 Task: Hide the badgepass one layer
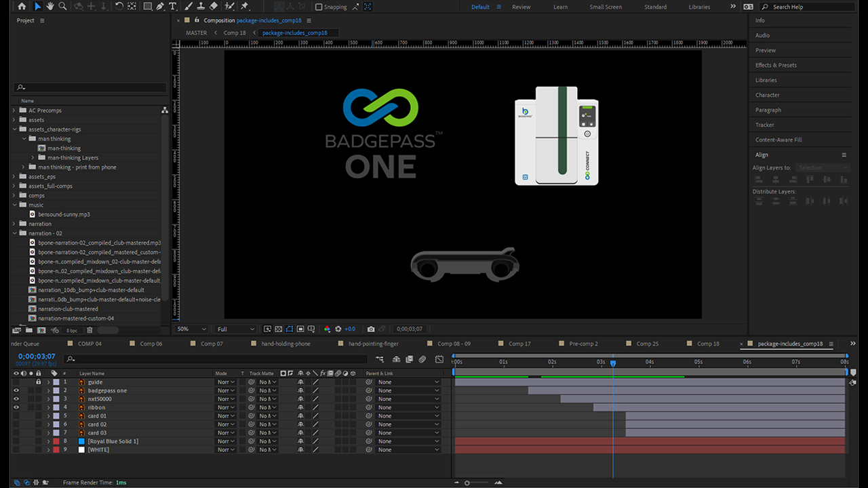[x=16, y=390]
